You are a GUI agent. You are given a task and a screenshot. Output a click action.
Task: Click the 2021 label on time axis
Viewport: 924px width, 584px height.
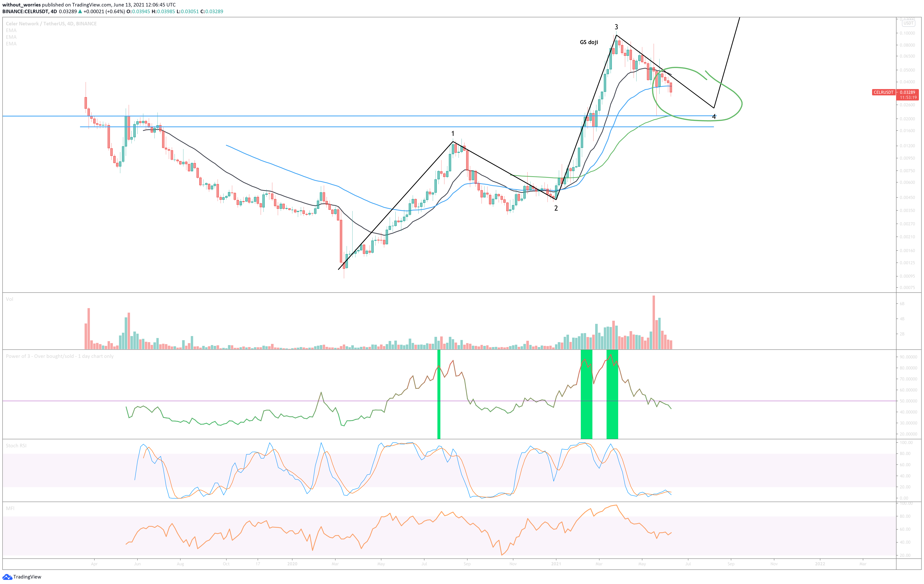pyautogui.click(x=556, y=564)
